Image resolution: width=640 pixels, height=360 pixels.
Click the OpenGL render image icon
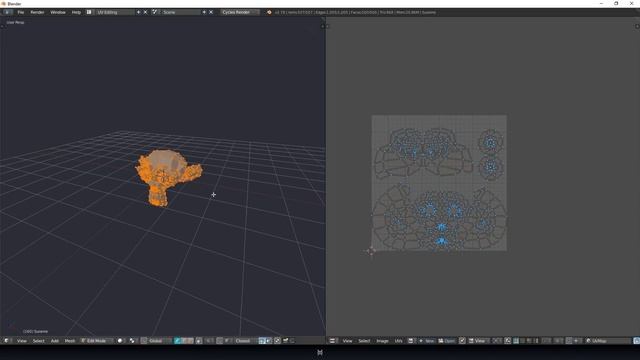(286, 341)
